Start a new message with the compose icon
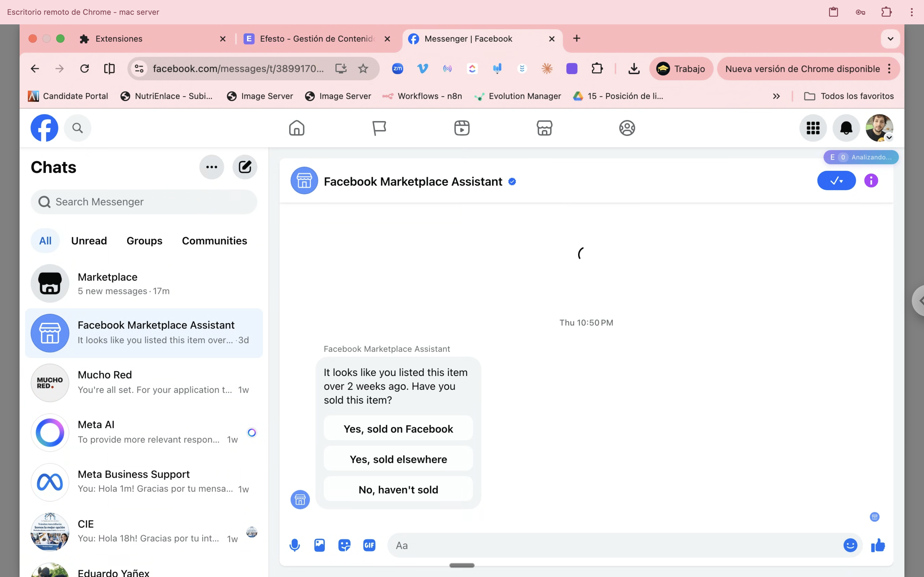The width and height of the screenshot is (924, 577). (245, 167)
